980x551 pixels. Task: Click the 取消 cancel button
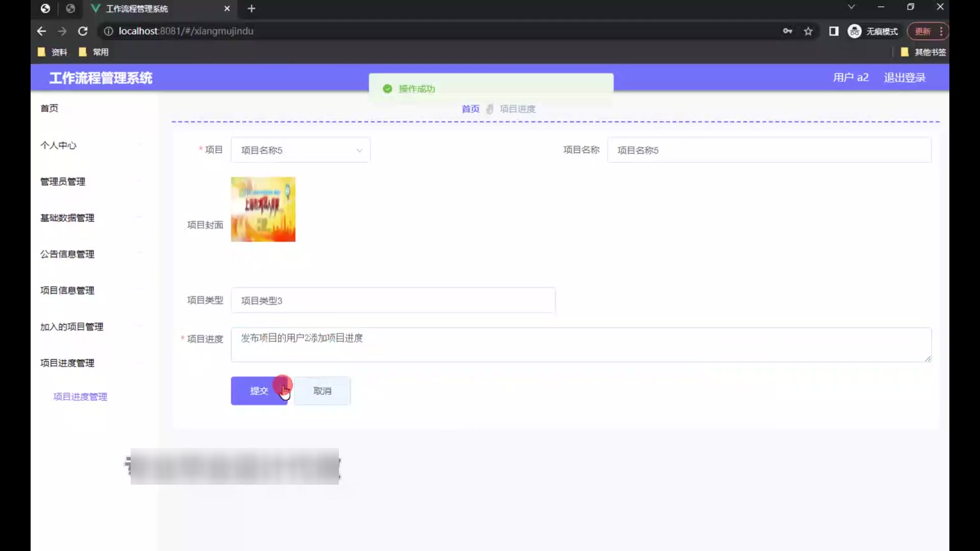[322, 391]
